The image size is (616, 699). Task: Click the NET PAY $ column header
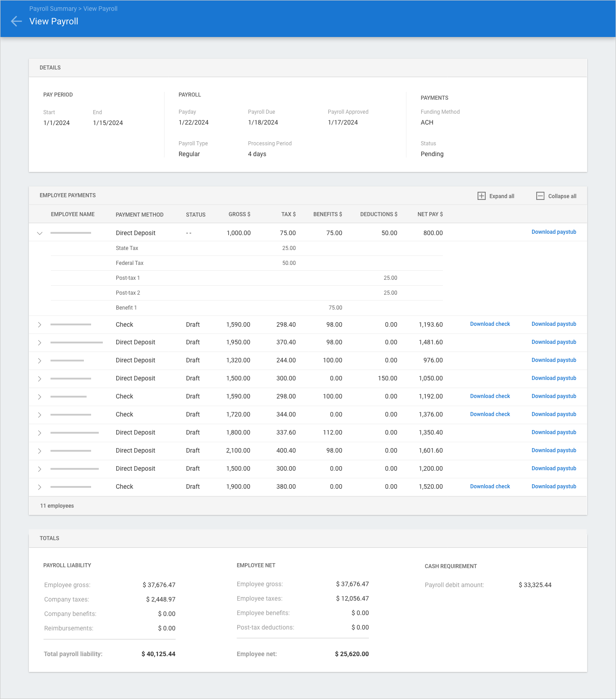pos(430,214)
